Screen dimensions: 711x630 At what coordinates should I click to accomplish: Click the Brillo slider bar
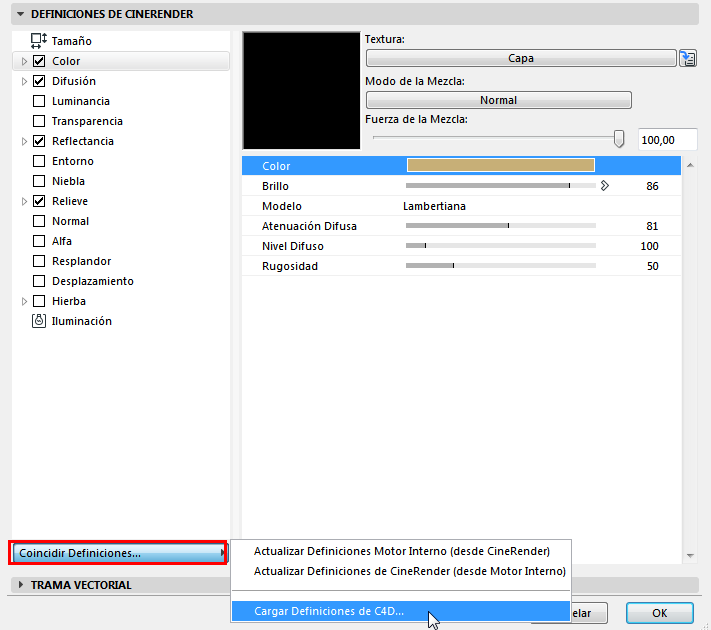(501, 186)
